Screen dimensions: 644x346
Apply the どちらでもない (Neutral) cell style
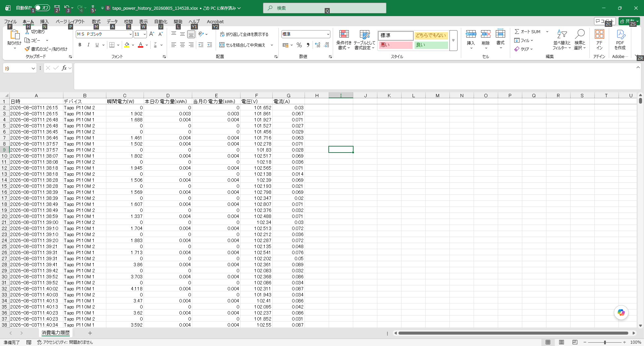pos(431,35)
